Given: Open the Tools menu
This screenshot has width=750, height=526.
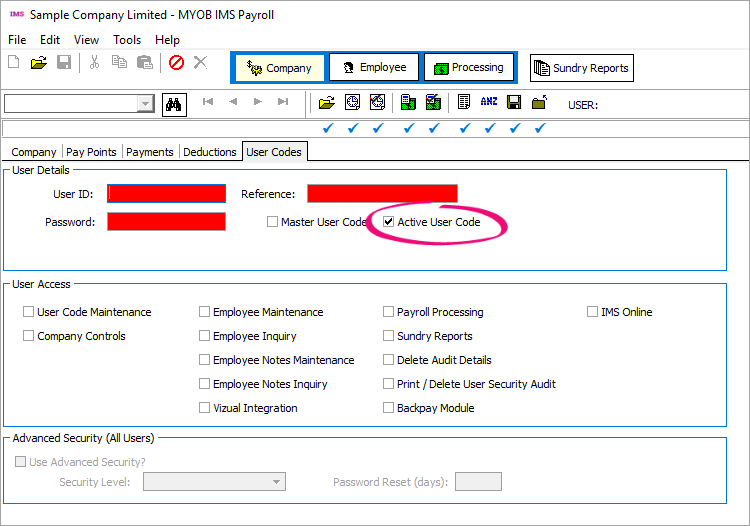Looking at the screenshot, I should [x=127, y=40].
